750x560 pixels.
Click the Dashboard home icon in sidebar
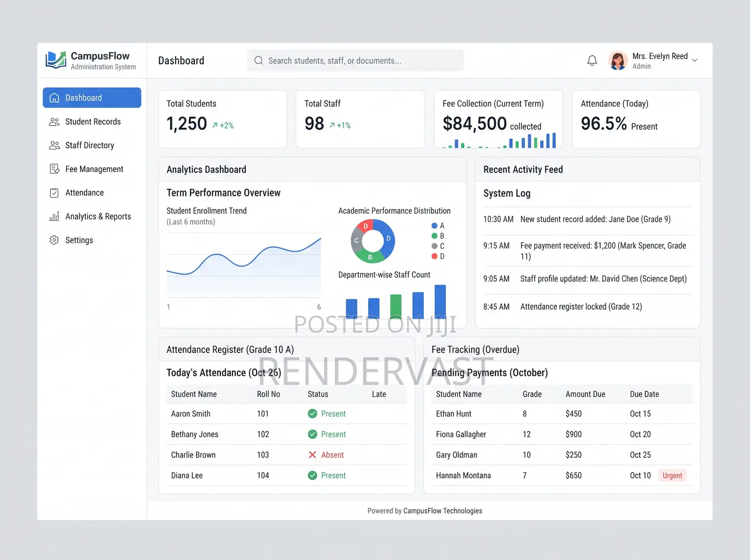tap(54, 98)
